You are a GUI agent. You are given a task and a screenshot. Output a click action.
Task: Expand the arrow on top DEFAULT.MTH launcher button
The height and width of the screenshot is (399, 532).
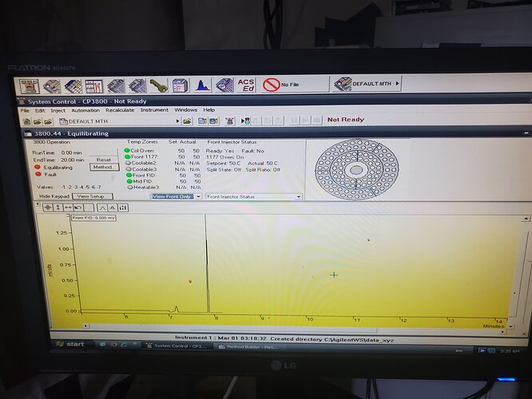pyautogui.click(x=397, y=84)
